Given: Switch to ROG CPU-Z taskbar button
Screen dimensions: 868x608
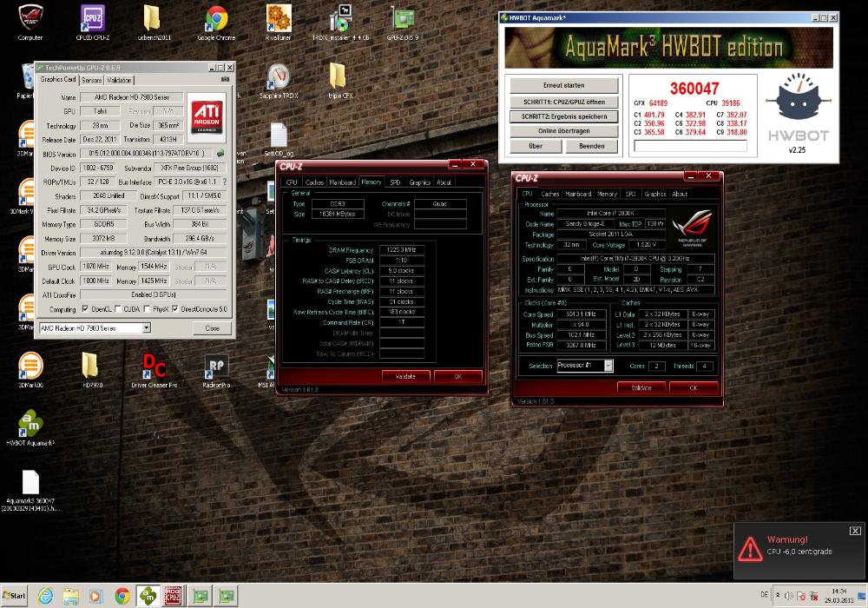Looking at the screenshot, I should (174, 596).
